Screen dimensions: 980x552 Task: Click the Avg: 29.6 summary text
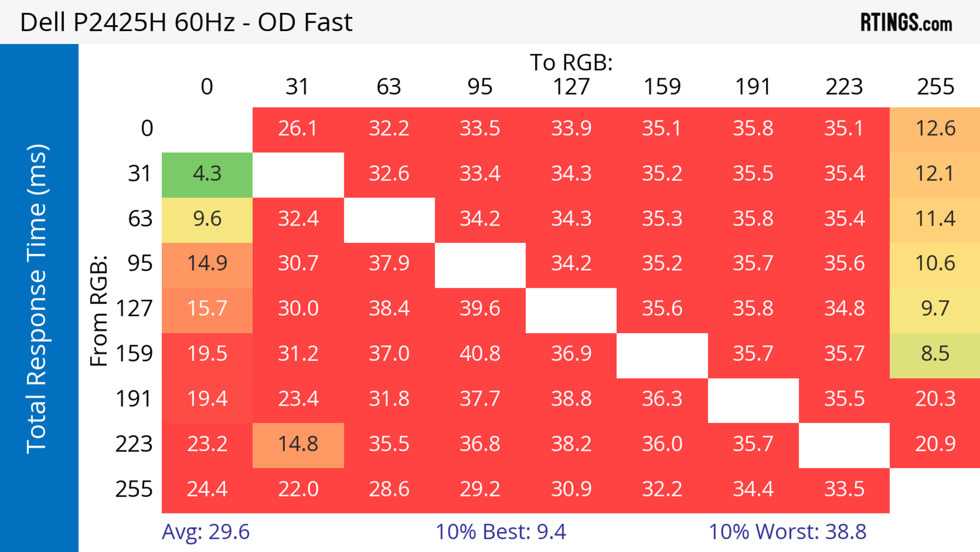pyautogui.click(x=205, y=532)
